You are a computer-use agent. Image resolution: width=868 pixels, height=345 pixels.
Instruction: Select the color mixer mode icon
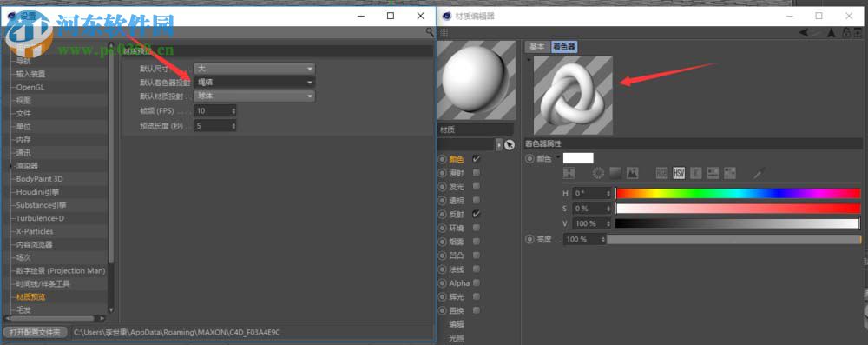coord(713,173)
